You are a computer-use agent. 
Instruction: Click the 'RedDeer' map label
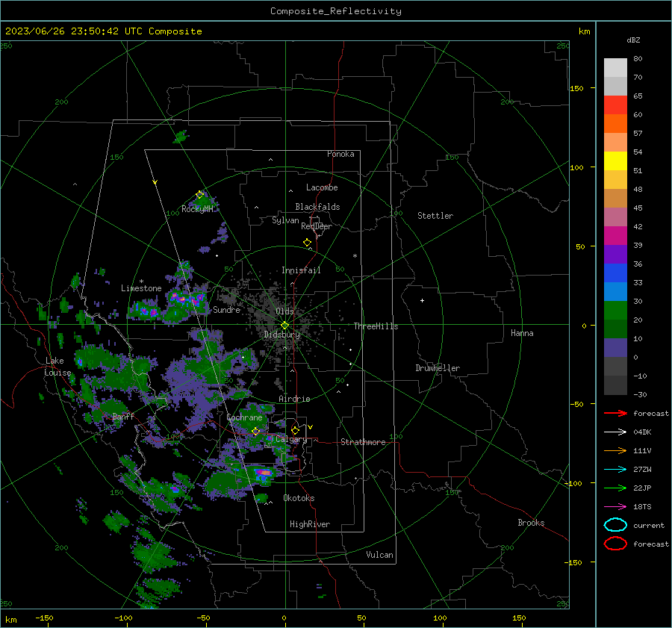pyautogui.click(x=317, y=226)
